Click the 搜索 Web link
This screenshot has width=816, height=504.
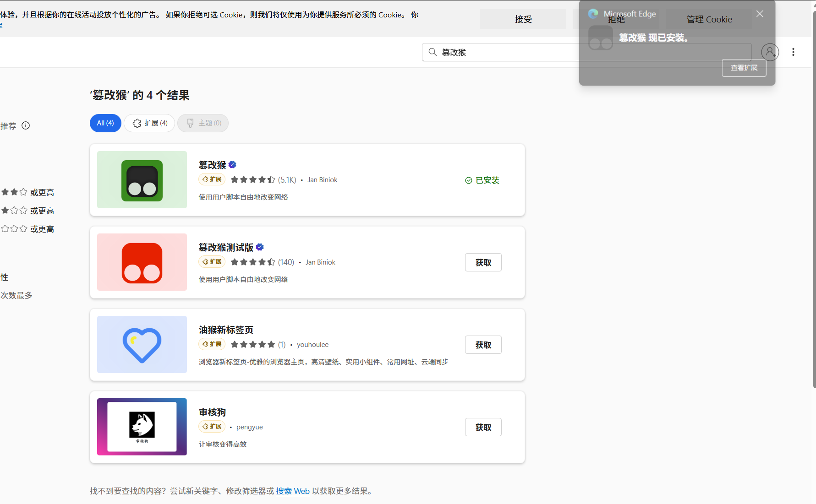[x=293, y=491]
